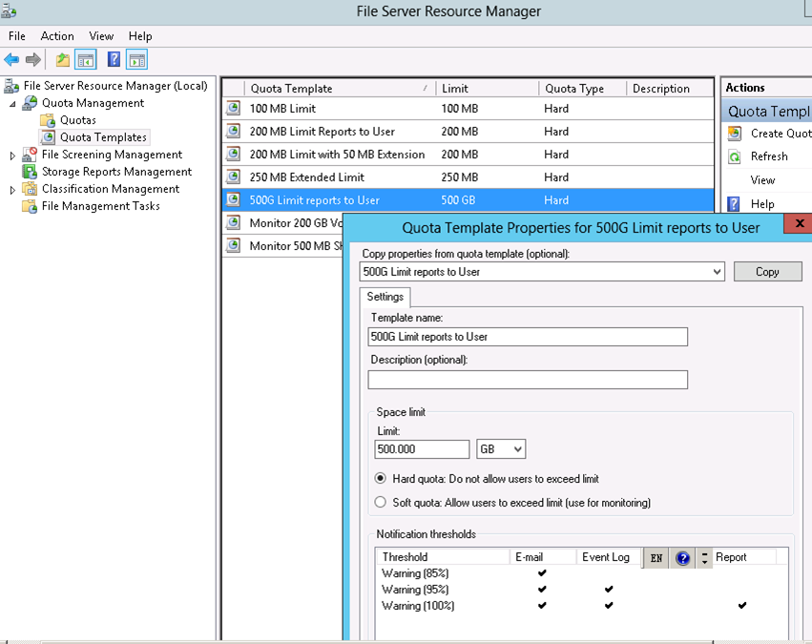Click the 100 MB Limit template icon

(234, 108)
